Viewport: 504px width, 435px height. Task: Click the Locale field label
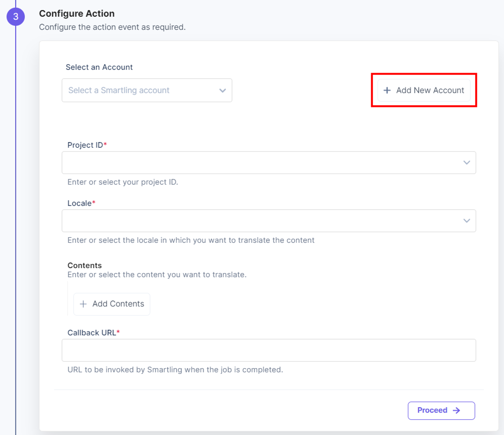(x=81, y=203)
